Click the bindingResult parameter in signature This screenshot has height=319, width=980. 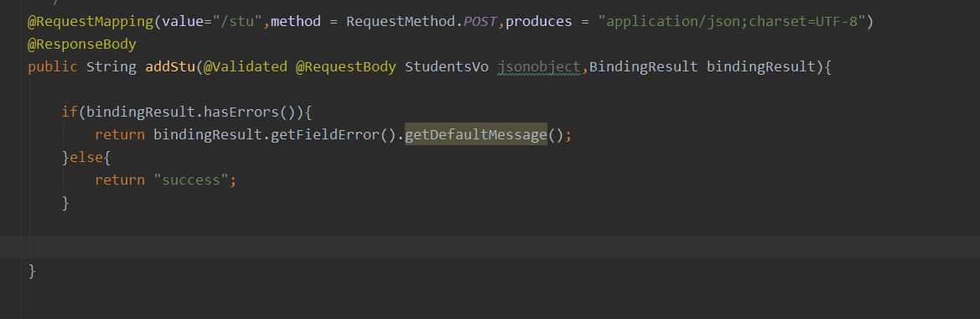point(760,67)
